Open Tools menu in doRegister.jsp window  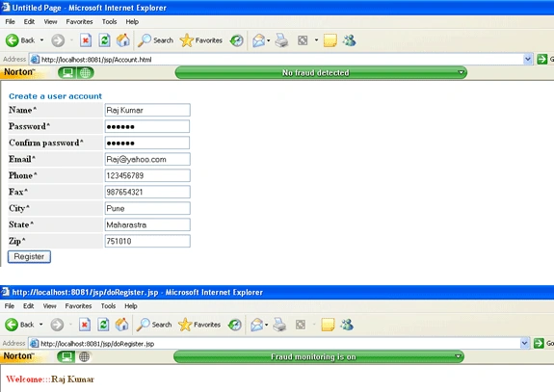(108, 306)
